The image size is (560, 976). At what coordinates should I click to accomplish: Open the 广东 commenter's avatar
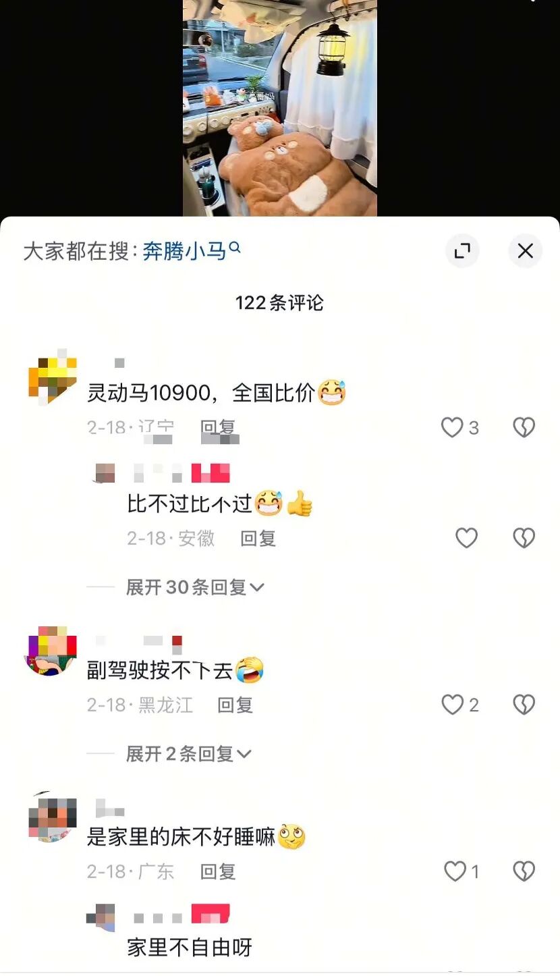(53, 817)
